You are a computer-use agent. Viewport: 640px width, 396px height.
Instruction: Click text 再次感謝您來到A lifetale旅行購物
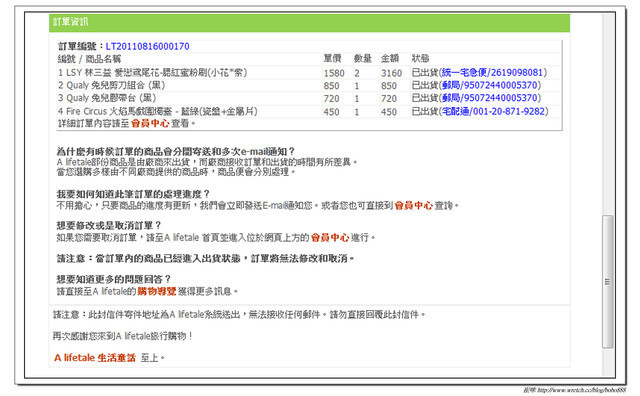122,336
